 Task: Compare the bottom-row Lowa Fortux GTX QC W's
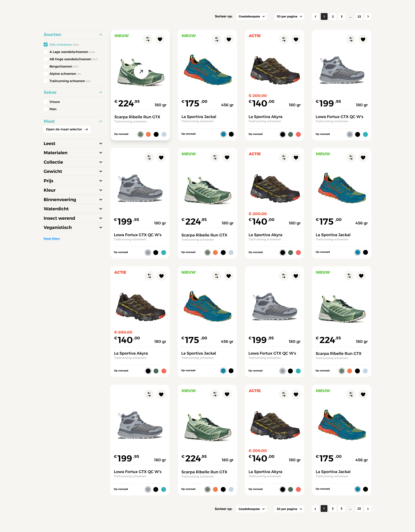[x=149, y=394]
